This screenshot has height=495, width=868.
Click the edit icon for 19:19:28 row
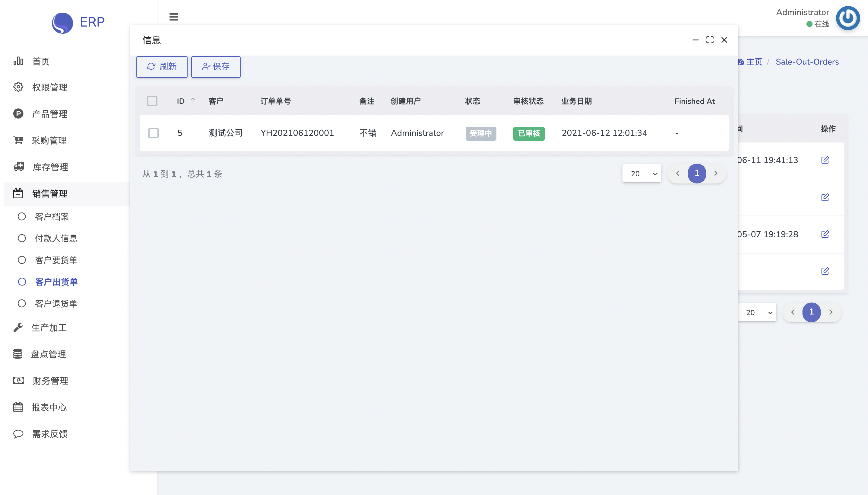(x=825, y=234)
